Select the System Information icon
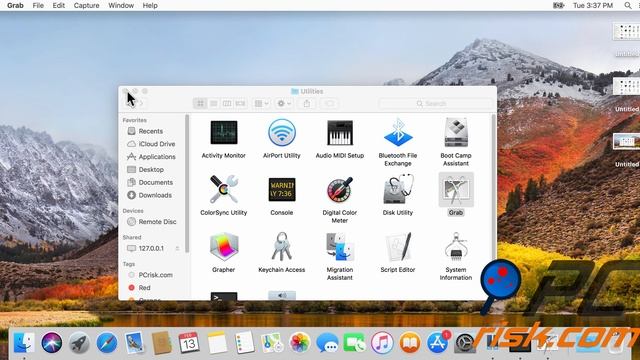 (x=456, y=247)
